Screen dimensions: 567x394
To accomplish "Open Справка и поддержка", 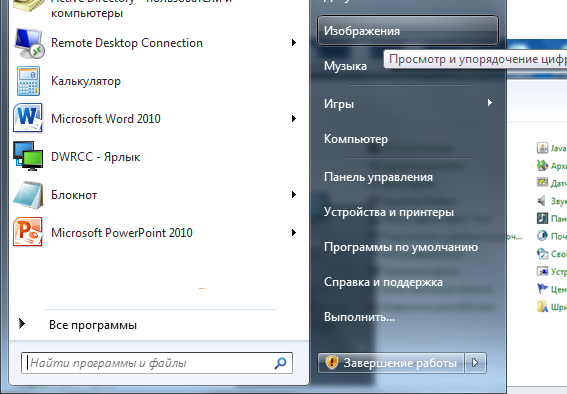I will click(x=408, y=282).
